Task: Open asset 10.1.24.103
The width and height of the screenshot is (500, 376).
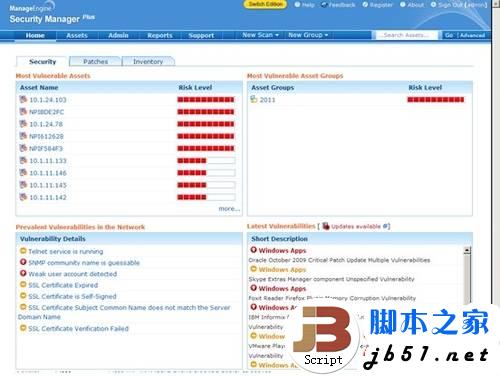Action: (x=48, y=100)
